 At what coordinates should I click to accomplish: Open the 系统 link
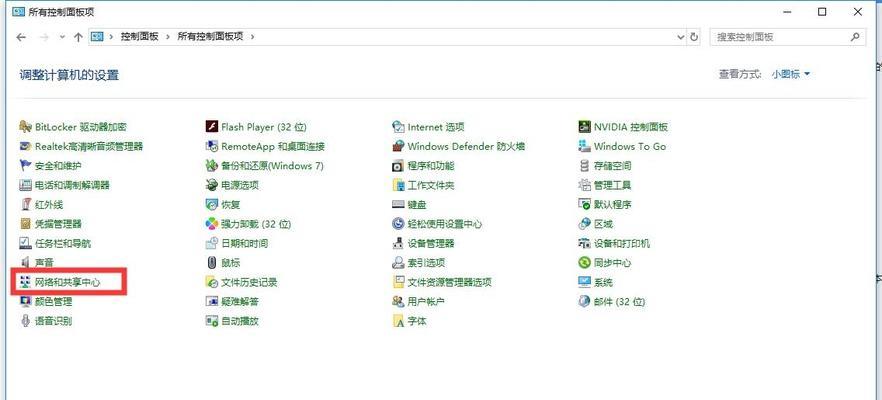click(x=604, y=282)
